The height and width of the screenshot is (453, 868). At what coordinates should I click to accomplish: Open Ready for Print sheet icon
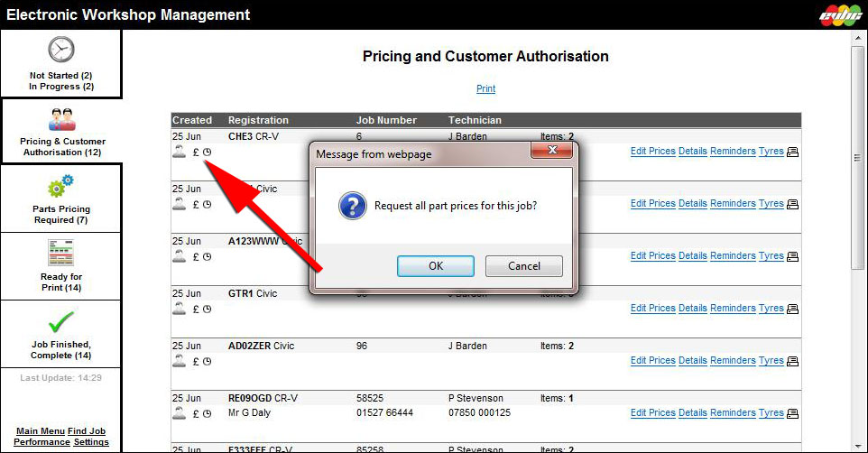click(x=60, y=253)
